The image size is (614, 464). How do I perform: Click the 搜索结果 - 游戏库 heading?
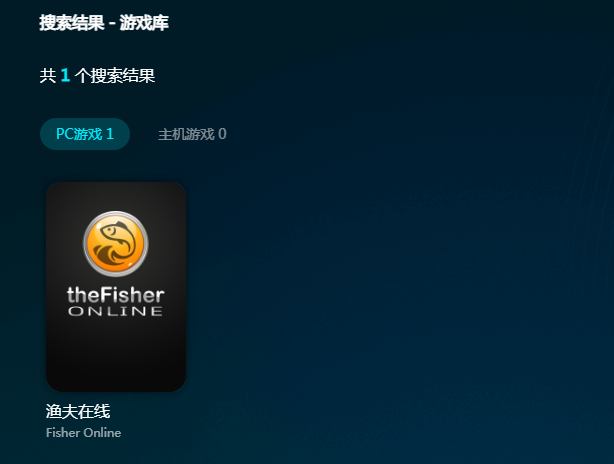coord(104,23)
